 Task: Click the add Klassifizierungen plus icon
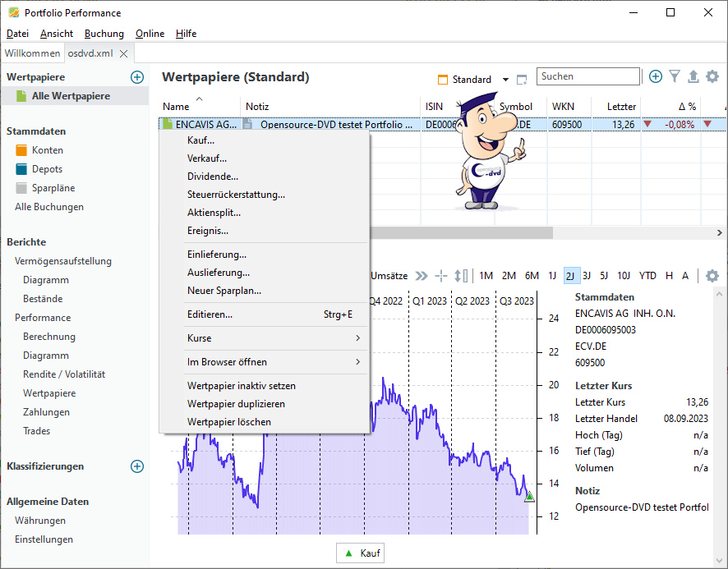[x=137, y=466]
